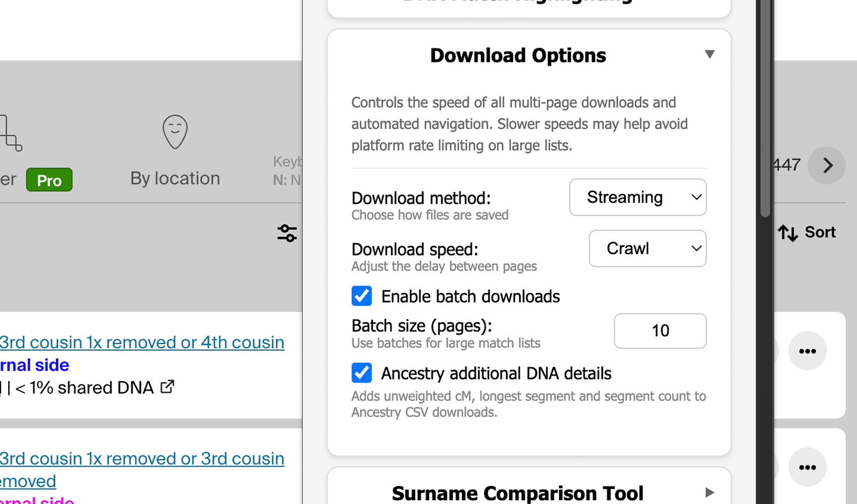The height and width of the screenshot is (504, 857).
Task: Uncheck Enable batch downloads
Action: pos(361,296)
